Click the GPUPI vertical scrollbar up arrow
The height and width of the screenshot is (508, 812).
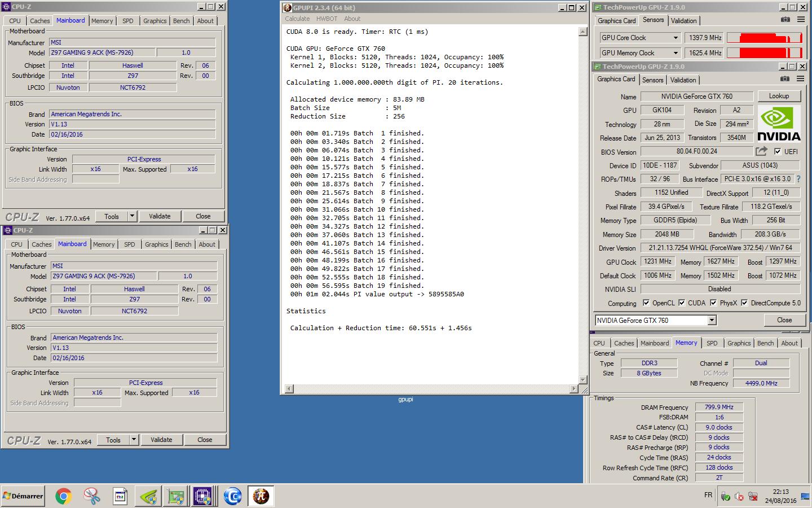(583, 32)
